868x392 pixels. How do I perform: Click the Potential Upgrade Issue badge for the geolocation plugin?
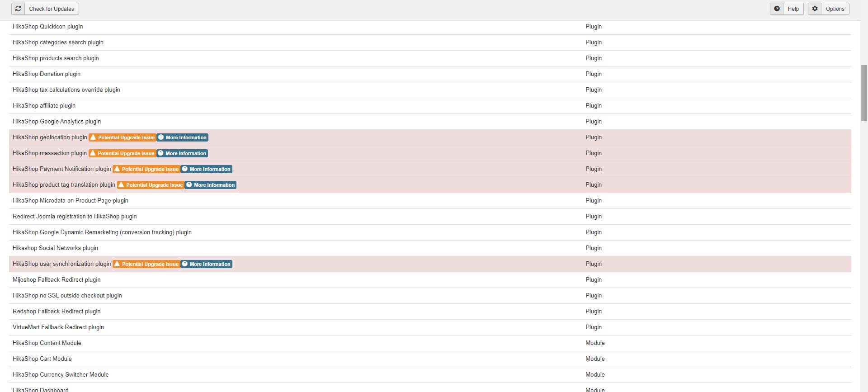point(123,137)
